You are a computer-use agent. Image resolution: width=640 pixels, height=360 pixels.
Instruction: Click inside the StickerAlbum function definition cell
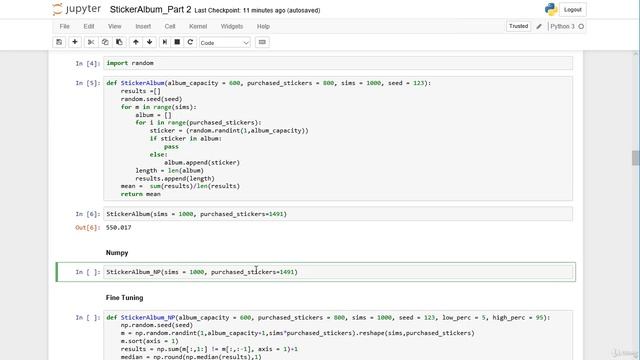click(338, 138)
